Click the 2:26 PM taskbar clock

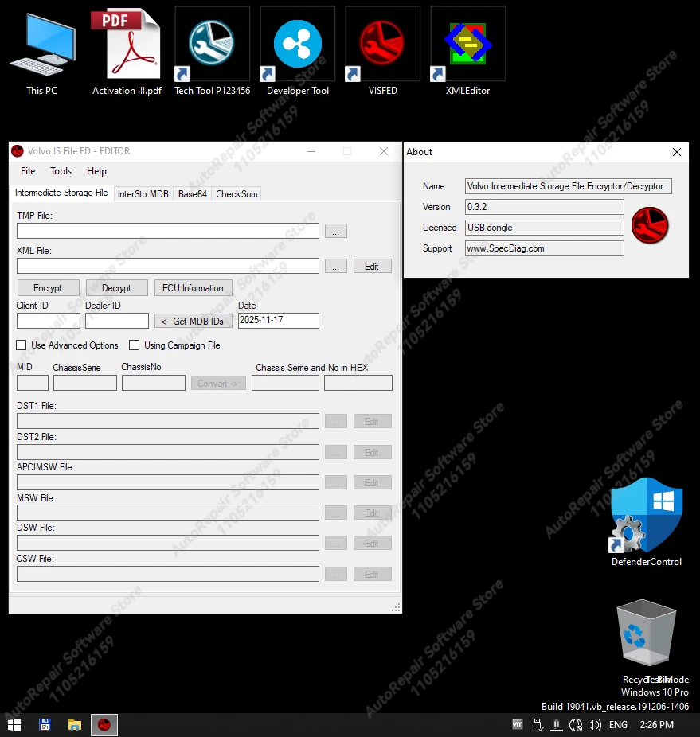click(656, 725)
